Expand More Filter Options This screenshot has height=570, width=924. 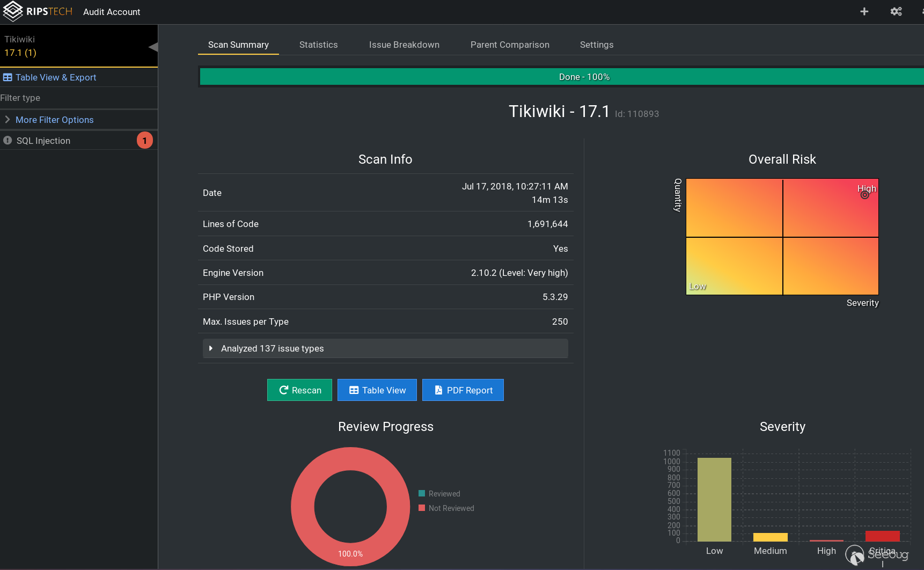pyautogui.click(x=54, y=120)
